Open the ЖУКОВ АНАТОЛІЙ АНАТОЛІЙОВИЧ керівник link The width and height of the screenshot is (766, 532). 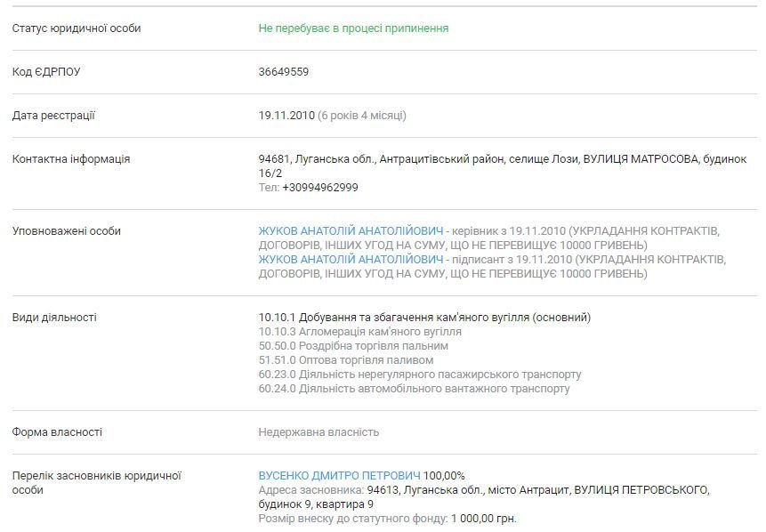350,231
